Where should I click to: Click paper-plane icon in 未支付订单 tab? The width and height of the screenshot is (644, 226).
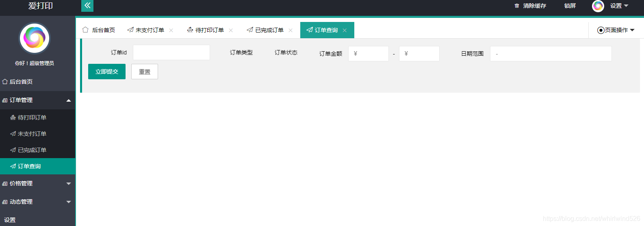pyautogui.click(x=130, y=30)
